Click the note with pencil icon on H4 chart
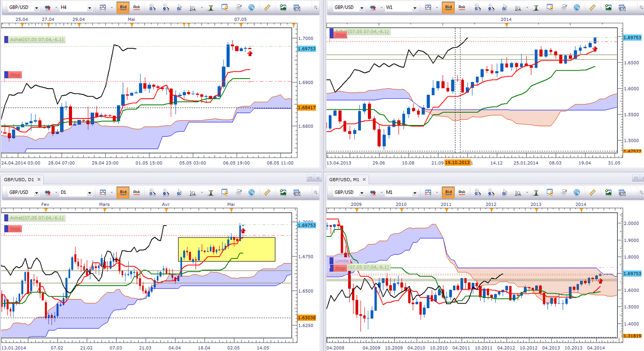This screenshot has height=351, width=644. point(224,7)
